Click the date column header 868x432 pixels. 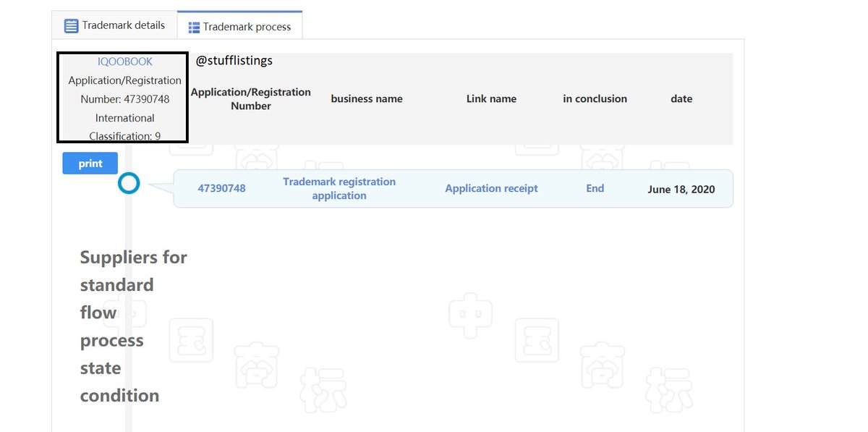tap(681, 98)
